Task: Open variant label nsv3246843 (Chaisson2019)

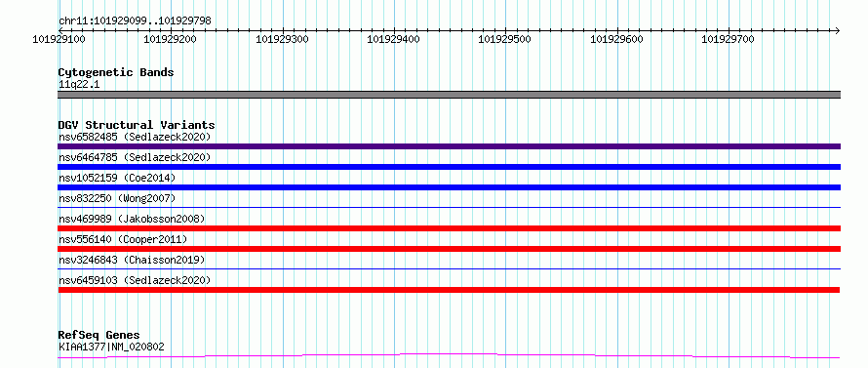Action: pyautogui.click(x=132, y=260)
